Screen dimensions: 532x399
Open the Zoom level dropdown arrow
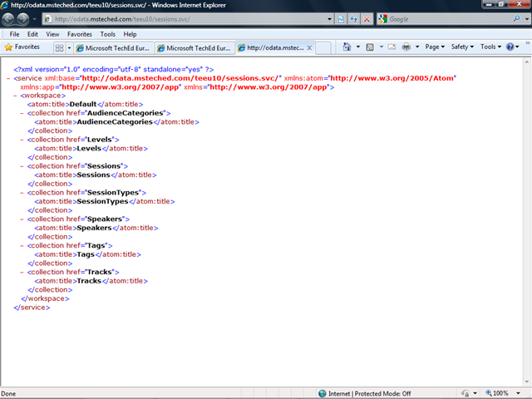coord(525,393)
